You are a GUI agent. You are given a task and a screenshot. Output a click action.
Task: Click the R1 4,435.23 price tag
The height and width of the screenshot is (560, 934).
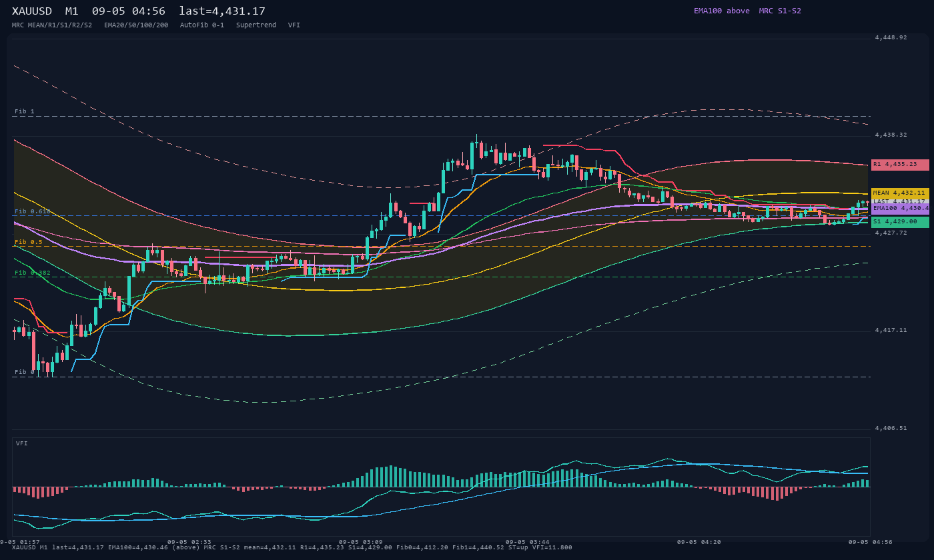point(900,165)
